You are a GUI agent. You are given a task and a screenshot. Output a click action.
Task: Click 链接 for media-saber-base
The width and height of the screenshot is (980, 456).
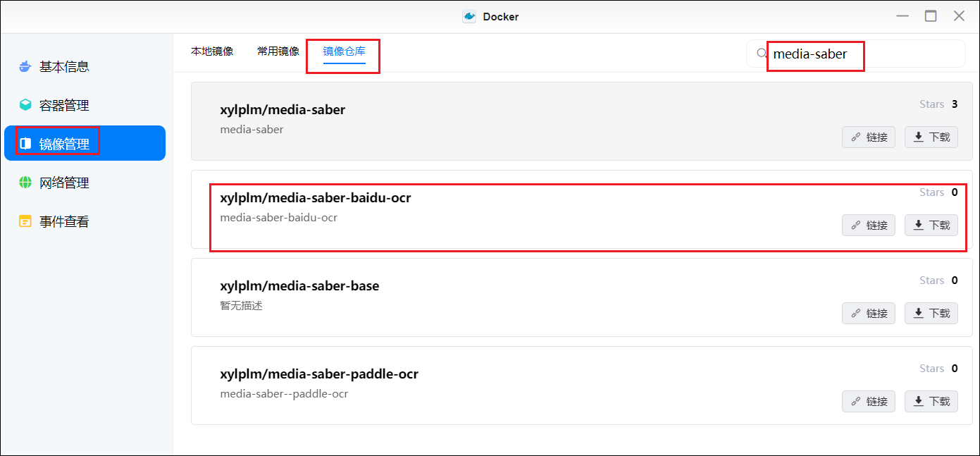tap(869, 314)
